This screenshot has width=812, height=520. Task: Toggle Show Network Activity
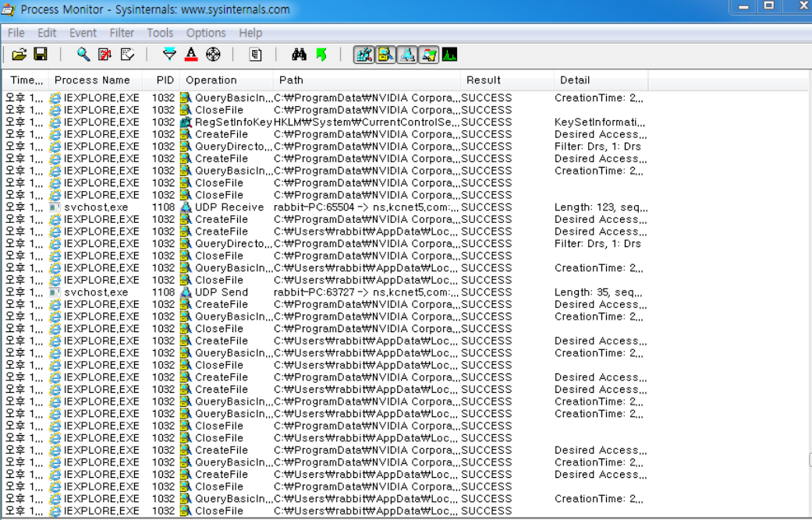coord(407,55)
